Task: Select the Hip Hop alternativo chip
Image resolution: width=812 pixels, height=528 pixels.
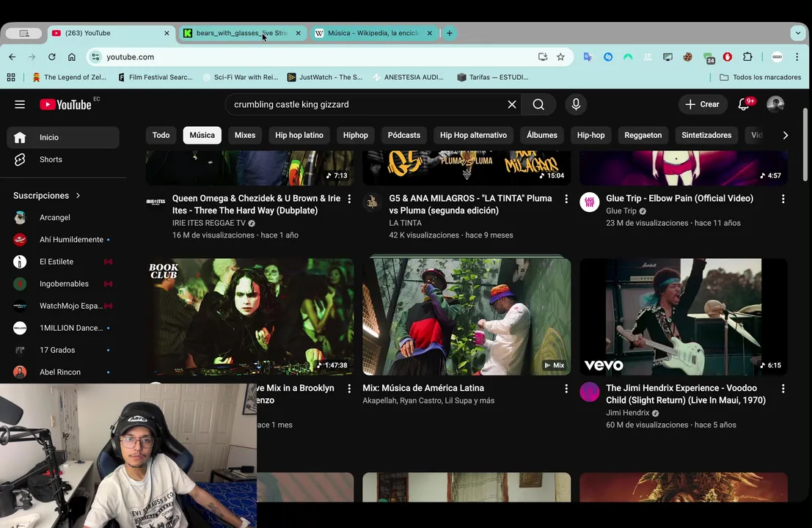Action: pos(473,135)
